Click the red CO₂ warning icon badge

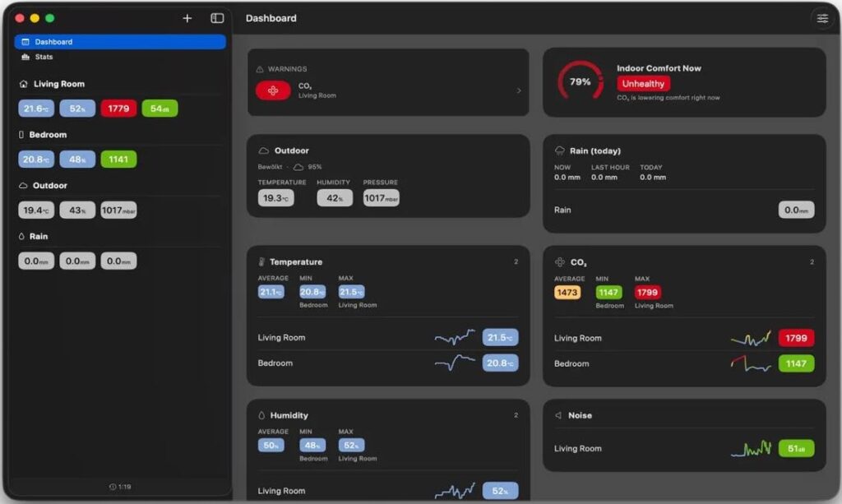pyautogui.click(x=273, y=90)
